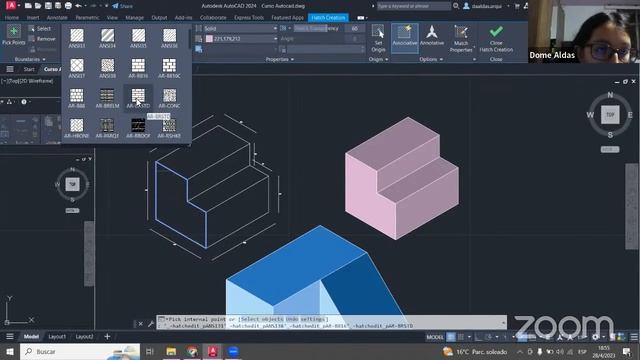Image resolution: width=640 pixels, height=360 pixels.
Task: Toggle the grid display in status bar
Action: tap(451, 337)
